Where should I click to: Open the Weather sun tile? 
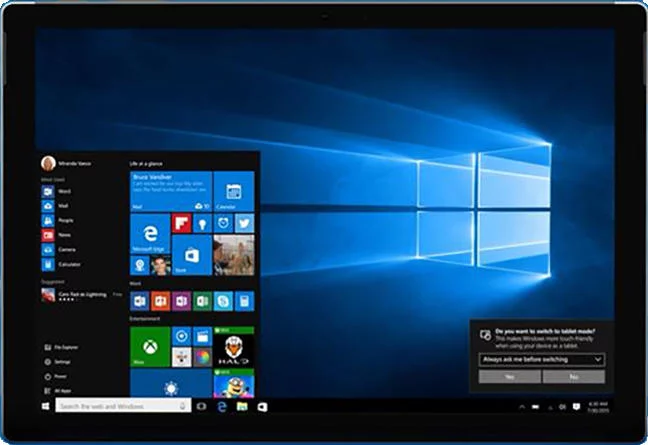(x=171, y=383)
